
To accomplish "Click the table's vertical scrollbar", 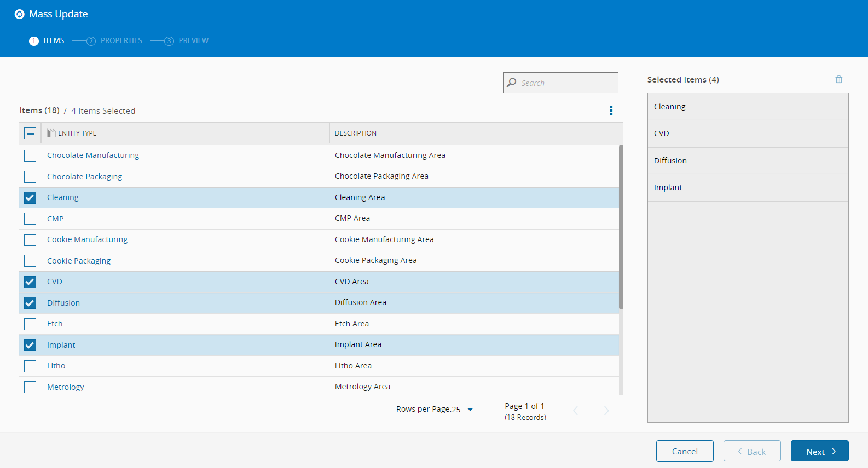I will click(621, 227).
